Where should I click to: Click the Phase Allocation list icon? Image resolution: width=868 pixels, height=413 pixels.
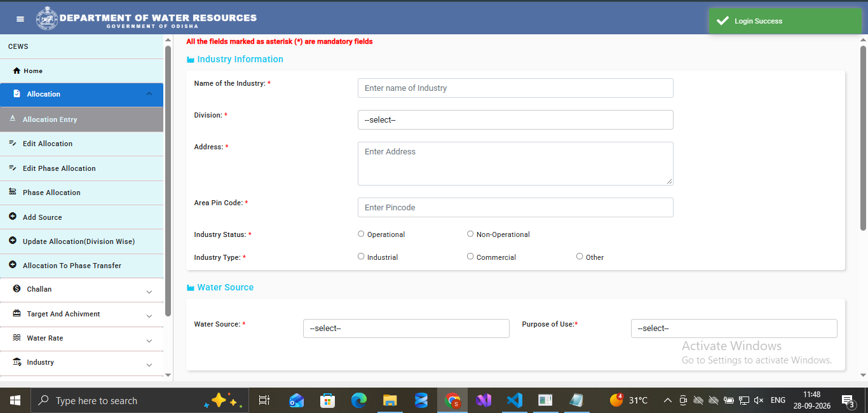pyautogui.click(x=13, y=193)
